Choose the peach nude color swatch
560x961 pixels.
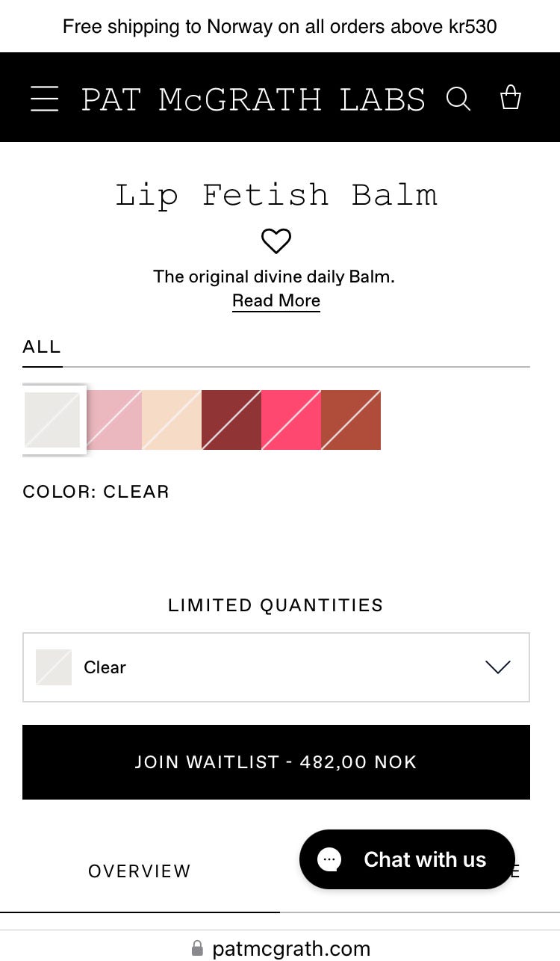(x=172, y=420)
